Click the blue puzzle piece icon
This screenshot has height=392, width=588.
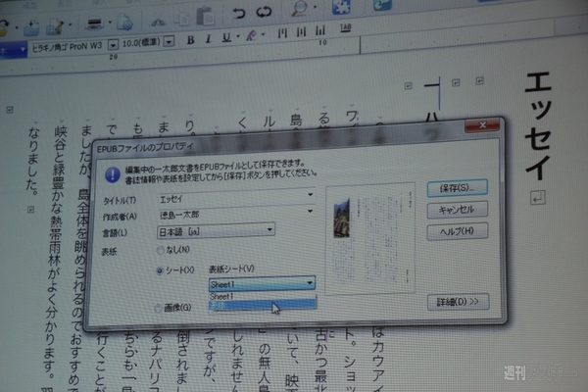pos(341,7)
